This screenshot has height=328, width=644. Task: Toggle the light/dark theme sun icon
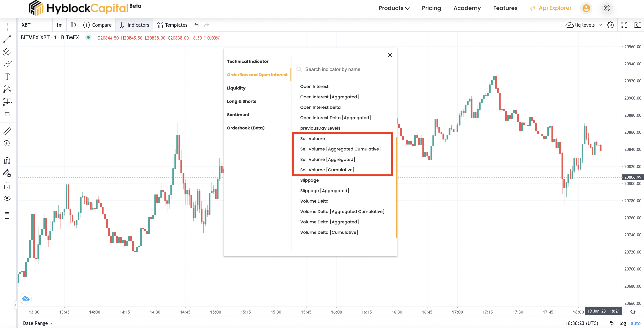607,8
